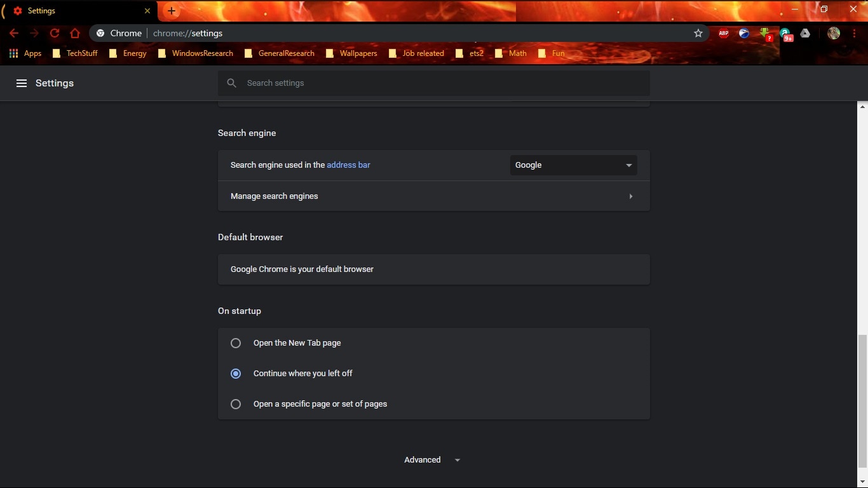
Task: Open the search engine dropdown showing Google
Action: tap(573, 165)
